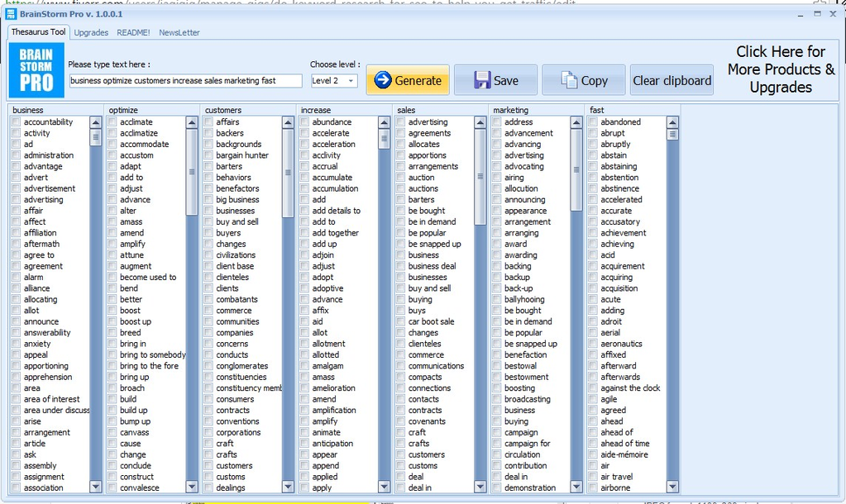Click the fast list scroll-up arrow
The height and width of the screenshot is (504, 846).
click(x=672, y=122)
